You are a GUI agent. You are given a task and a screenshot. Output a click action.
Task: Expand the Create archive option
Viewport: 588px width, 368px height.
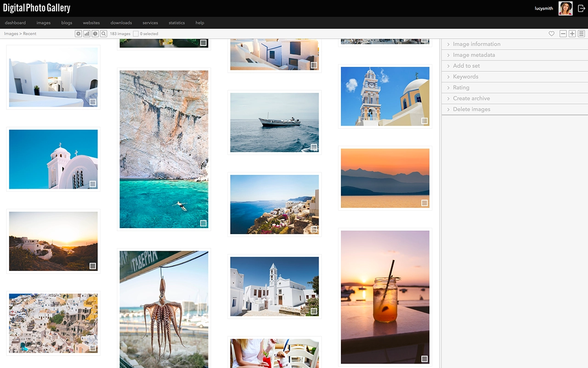pos(471,98)
